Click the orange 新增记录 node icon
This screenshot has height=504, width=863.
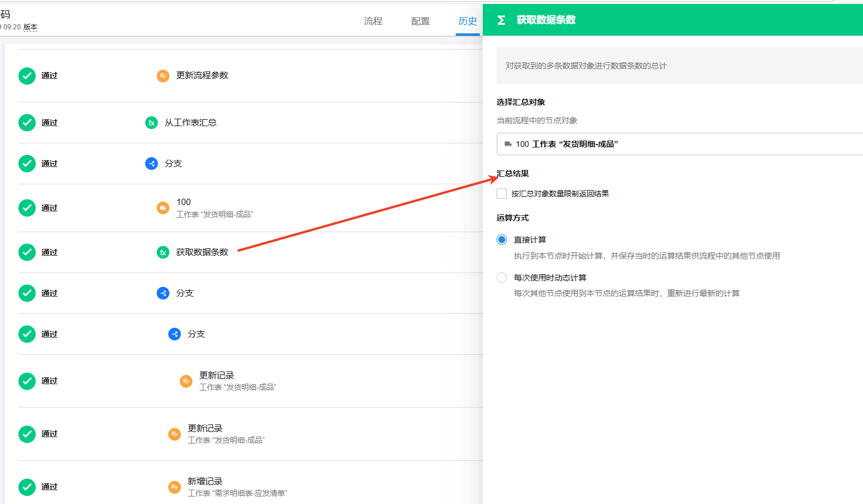click(174, 487)
